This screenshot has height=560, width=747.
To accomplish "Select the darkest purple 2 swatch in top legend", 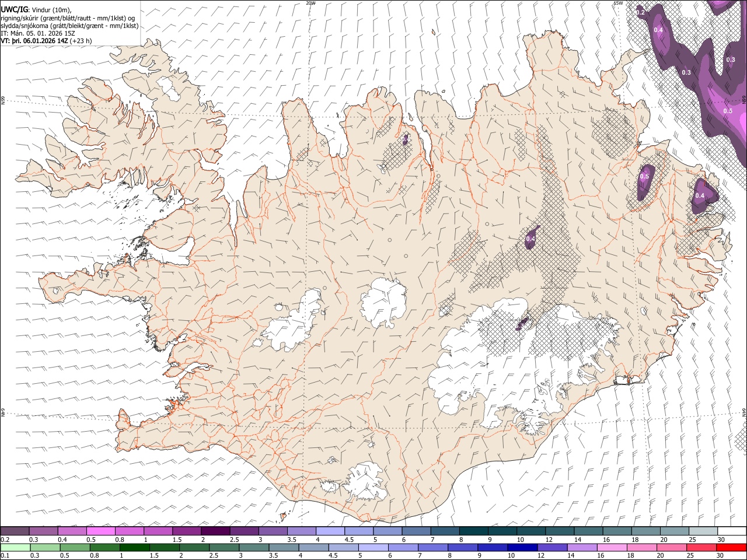I will pyautogui.click(x=215, y=531).
